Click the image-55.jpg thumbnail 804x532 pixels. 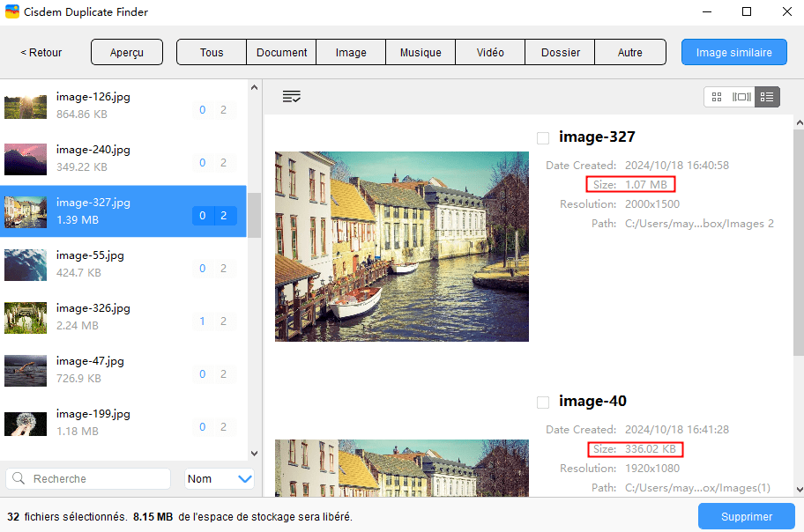click(x=26, y=265)
